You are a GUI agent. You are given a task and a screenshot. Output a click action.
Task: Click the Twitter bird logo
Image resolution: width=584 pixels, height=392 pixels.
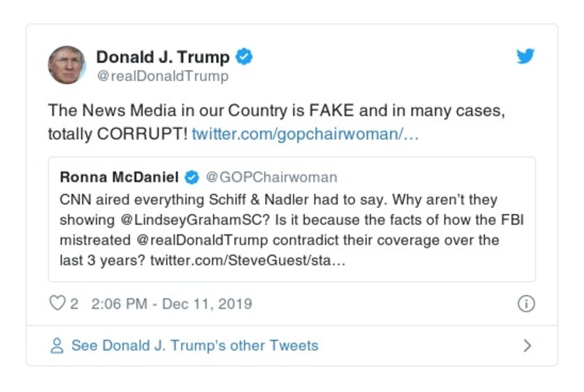[x=526, y=57]
